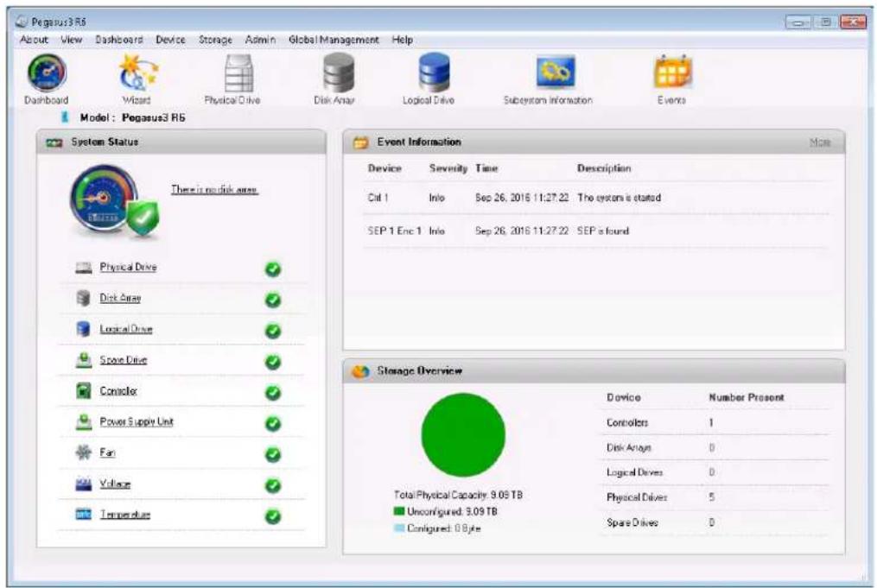Open the Disk Array status link

pyautogui.click(x=120, y=298)
